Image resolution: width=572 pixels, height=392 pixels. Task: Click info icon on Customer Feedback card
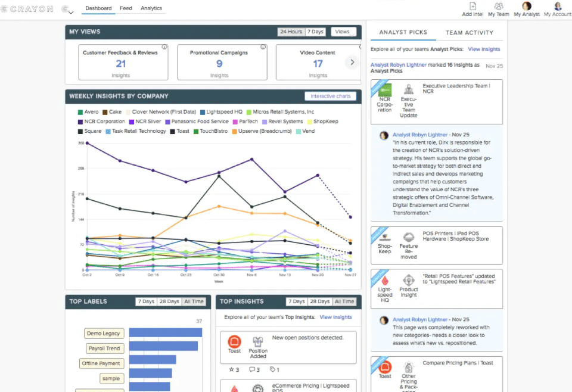164,46
